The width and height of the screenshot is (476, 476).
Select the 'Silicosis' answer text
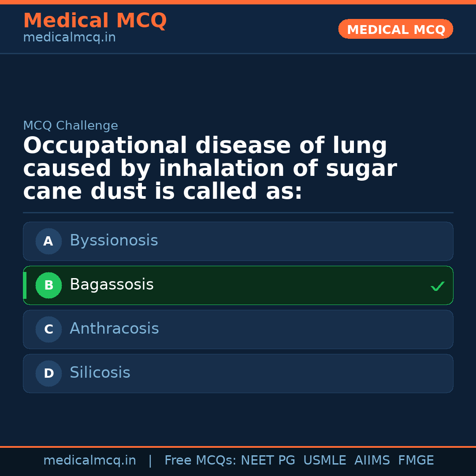pos(100,373)
